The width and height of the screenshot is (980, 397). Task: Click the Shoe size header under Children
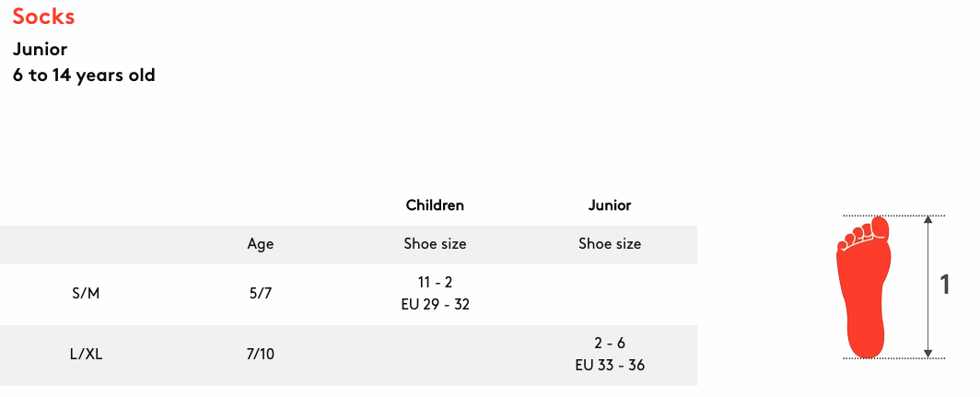[435, 244]
